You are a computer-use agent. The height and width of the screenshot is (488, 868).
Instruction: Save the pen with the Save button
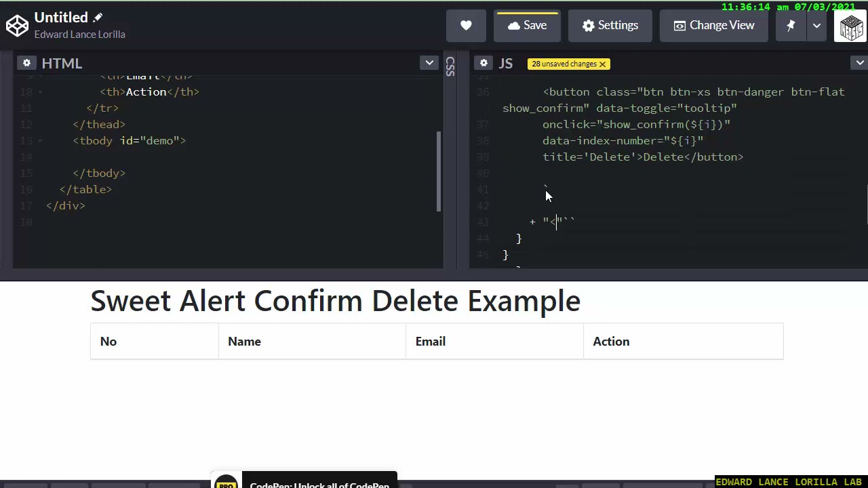click(527, 26)
